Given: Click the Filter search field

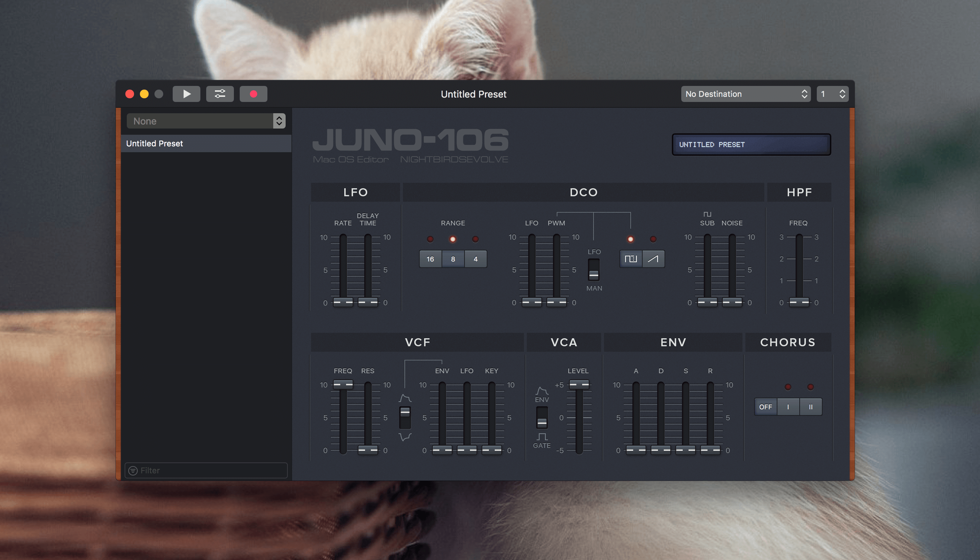Looking at the screenshot, I should click(206, 470).
